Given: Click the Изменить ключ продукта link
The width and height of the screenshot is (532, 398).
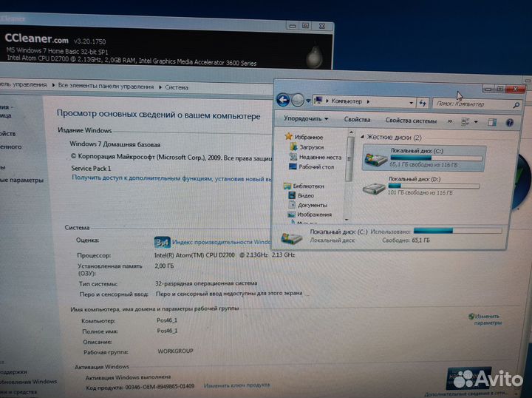Looking at the screenshot, I should [x=236, y=385].
